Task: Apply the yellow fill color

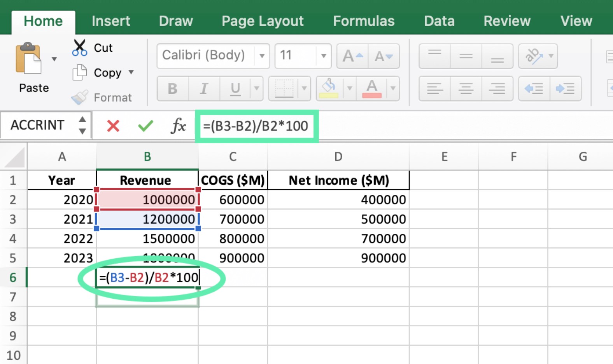Action: 329,89
